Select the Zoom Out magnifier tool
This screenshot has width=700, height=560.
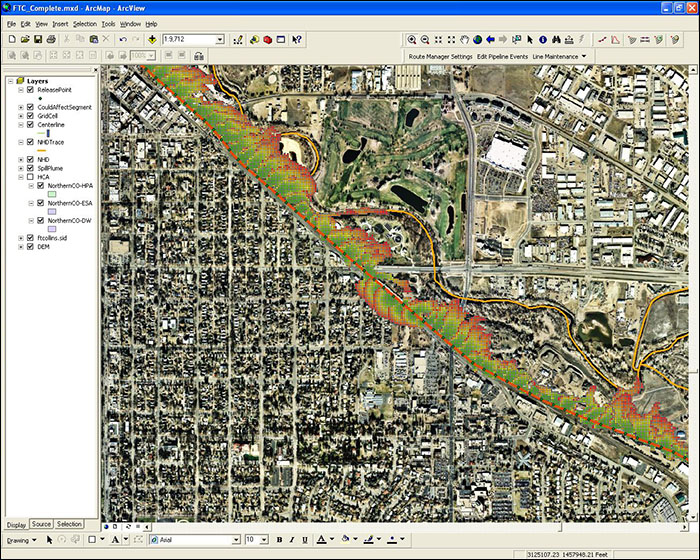[x=425, y=40]
